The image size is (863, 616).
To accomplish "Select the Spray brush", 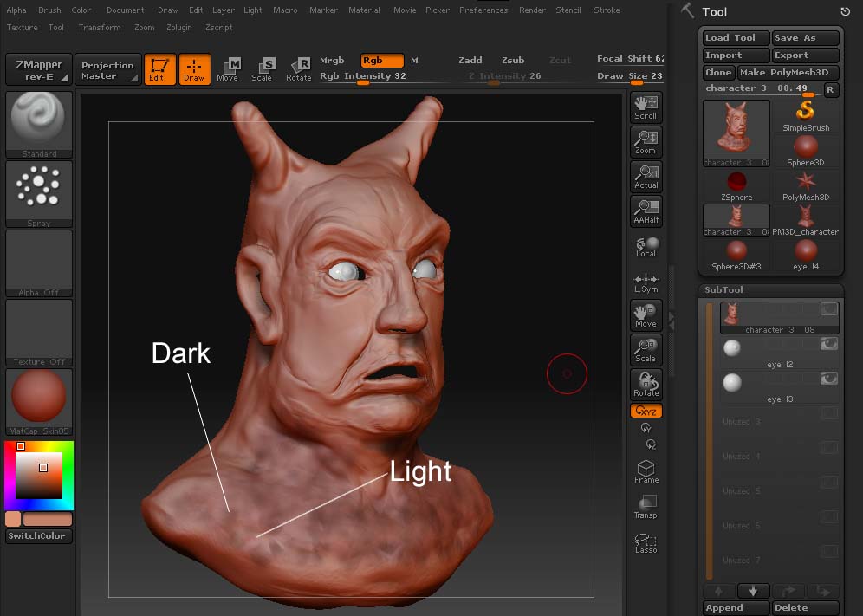I will click(38, 192).
